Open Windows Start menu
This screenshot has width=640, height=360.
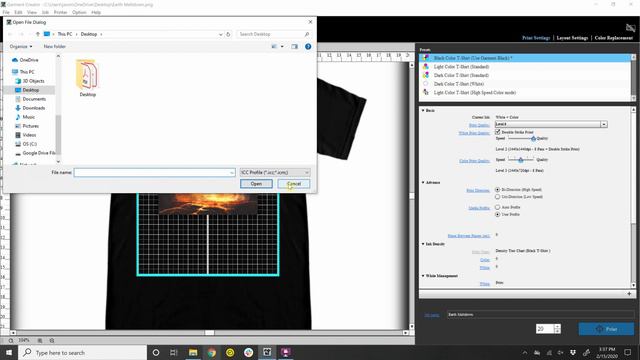point(9,352)
